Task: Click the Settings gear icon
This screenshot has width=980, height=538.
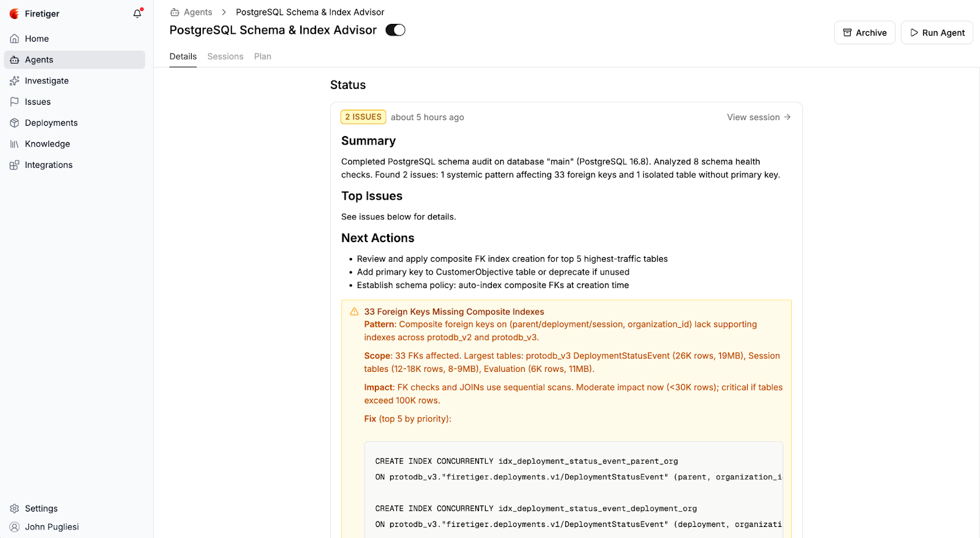Action: 15,509
